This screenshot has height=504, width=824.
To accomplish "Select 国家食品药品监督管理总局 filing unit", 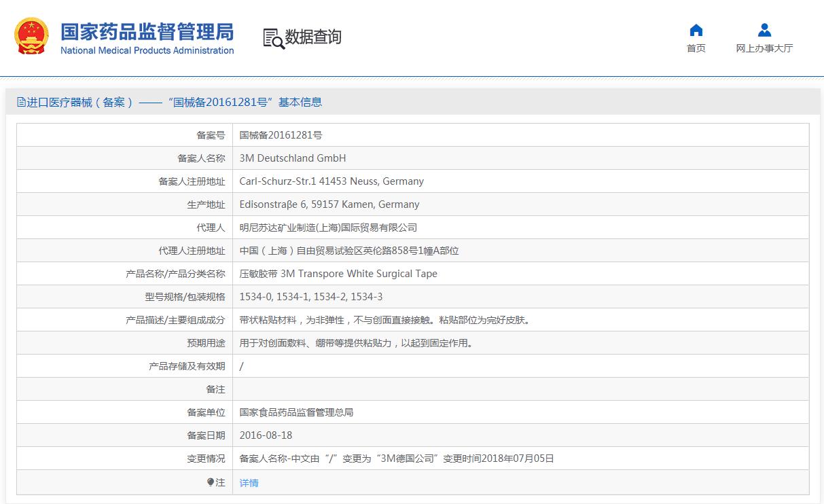I will click(296, 412).
